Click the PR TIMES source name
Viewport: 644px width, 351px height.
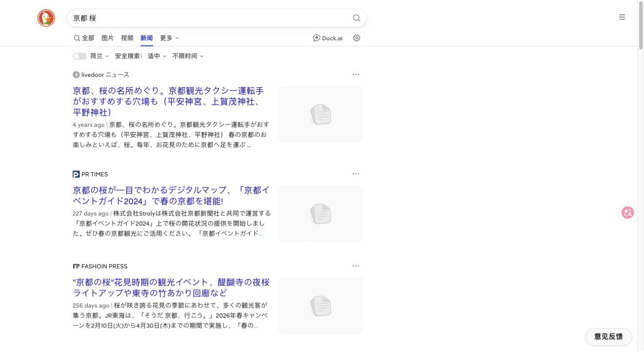click(x=95, y=174)
